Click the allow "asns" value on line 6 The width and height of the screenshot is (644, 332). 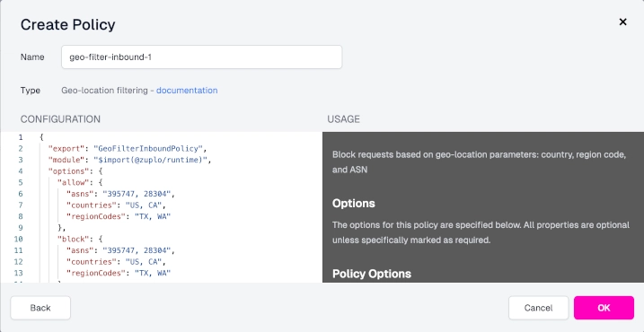click(139, 194)
